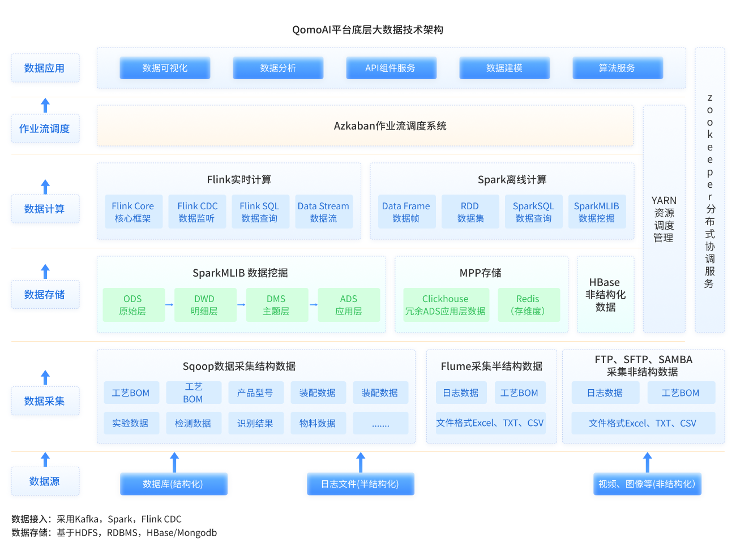Select the 数据计算 layer label
The width and height of the screenshot is (736, 560).
pyautogui.click(x=45, y=209)
